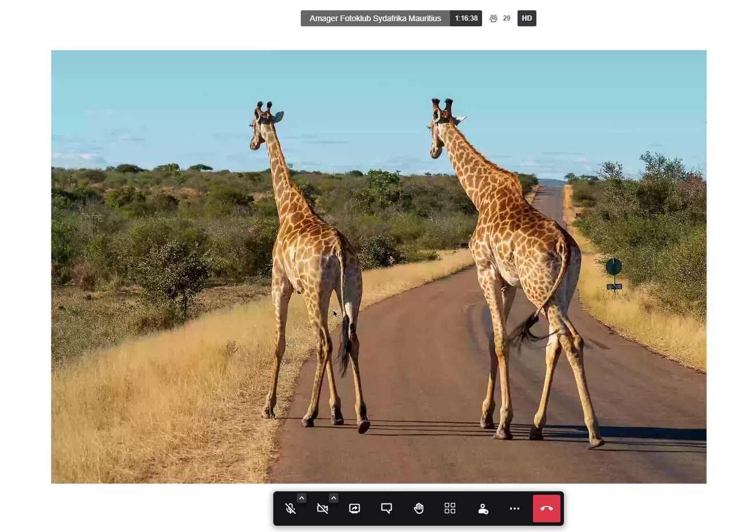756x532 pixels.
Task: Raise your hand in the meeting
Action: 419,509
